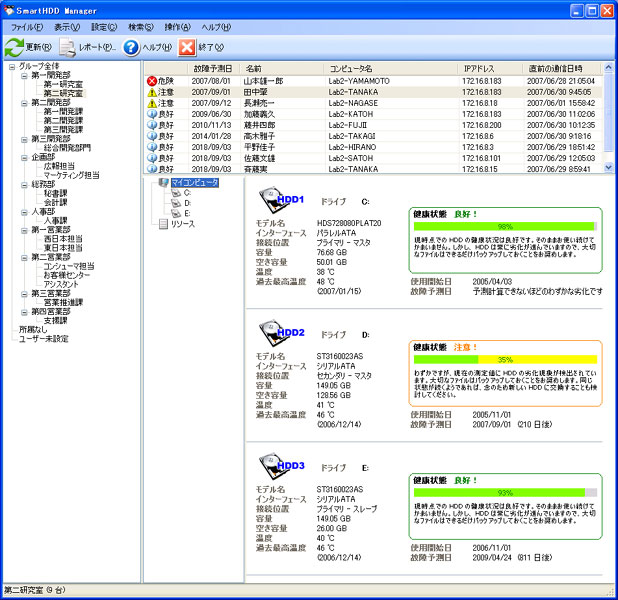This screenshot has width=618, height=600.
Task: Click the 2007/06/01 15:58:42 timestamp cell
Action: (x=561, y=103)
